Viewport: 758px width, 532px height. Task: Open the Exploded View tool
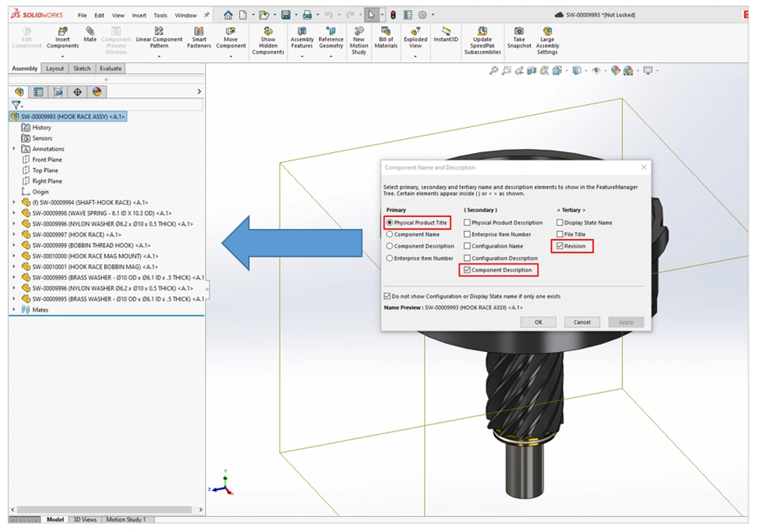click(x=415, y=32)
